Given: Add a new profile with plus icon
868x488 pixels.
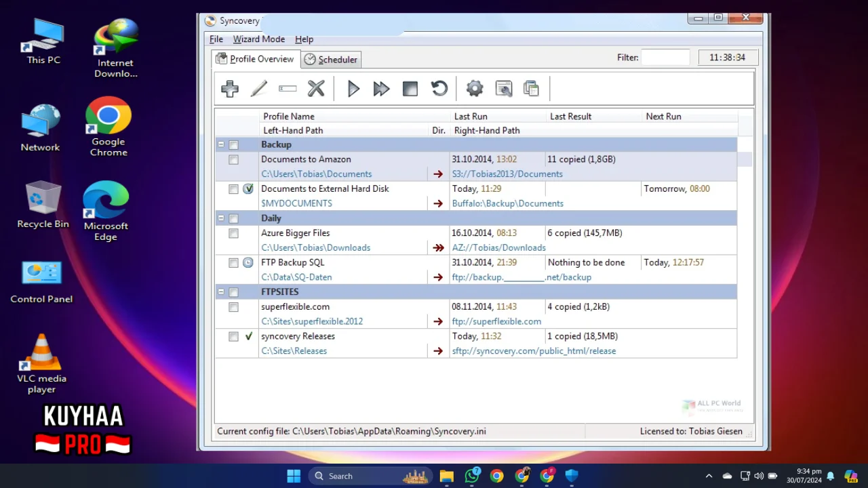Looking at the screenshot, I should click(x=230, y=89).
